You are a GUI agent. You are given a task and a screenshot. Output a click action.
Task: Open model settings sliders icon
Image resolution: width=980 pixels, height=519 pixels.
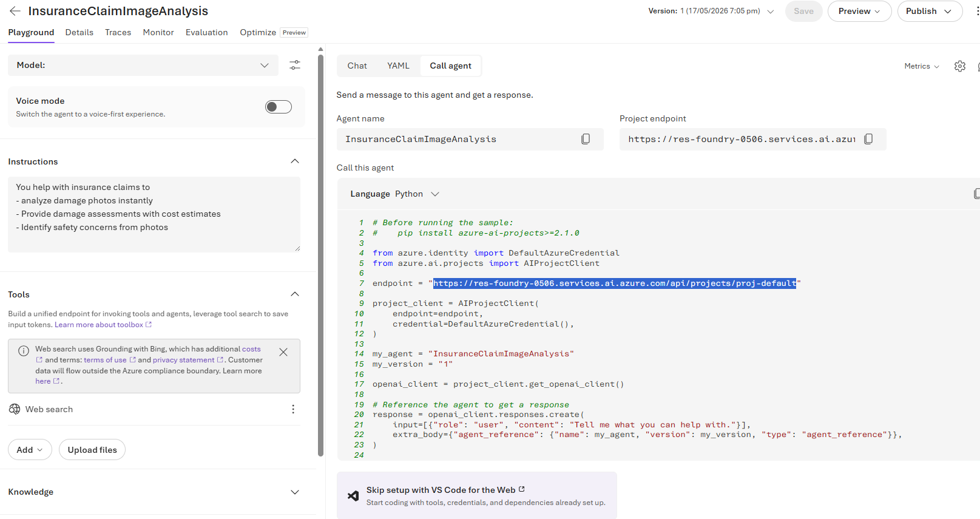[295, 65]
